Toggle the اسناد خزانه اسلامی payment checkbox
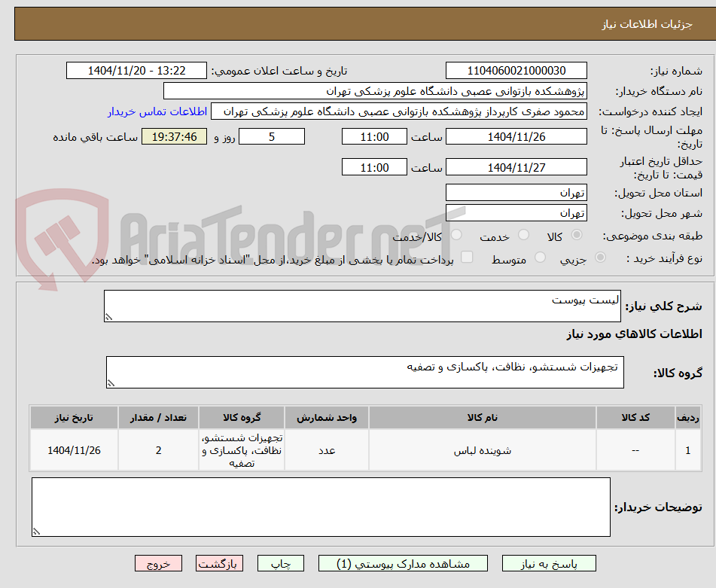This screenshot has width=716, height=588. click(x=467, y=257)
